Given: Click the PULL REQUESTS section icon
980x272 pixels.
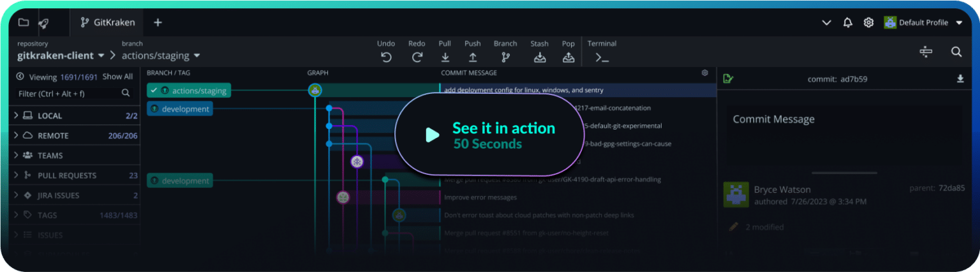Looking at the screenshot, I should 27,175.
